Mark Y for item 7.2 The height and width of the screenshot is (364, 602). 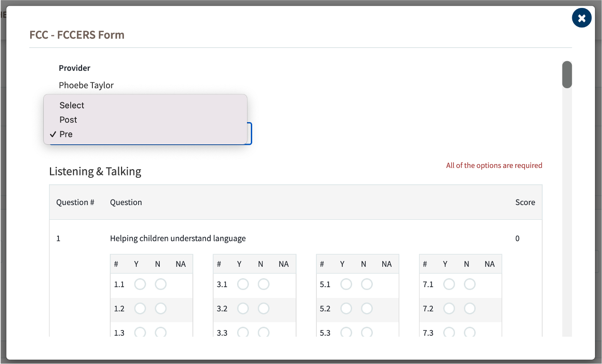(x=449, y=308)
